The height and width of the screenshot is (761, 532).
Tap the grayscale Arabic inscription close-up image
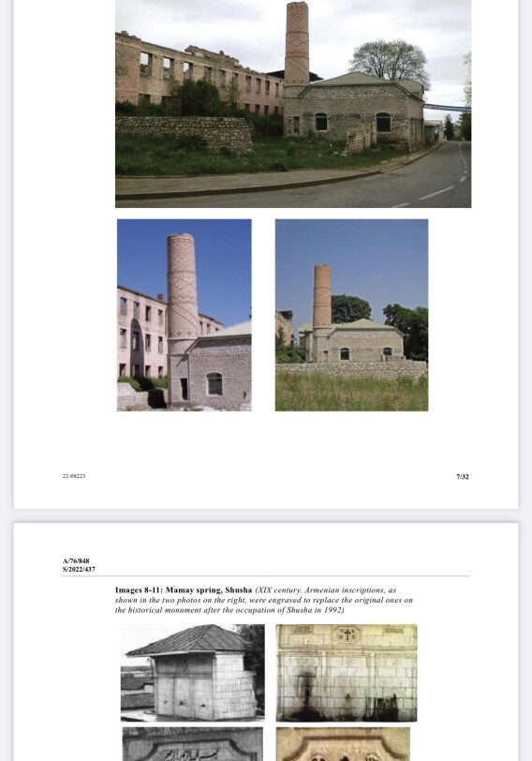pyautogui.click(x=193, y=744)
